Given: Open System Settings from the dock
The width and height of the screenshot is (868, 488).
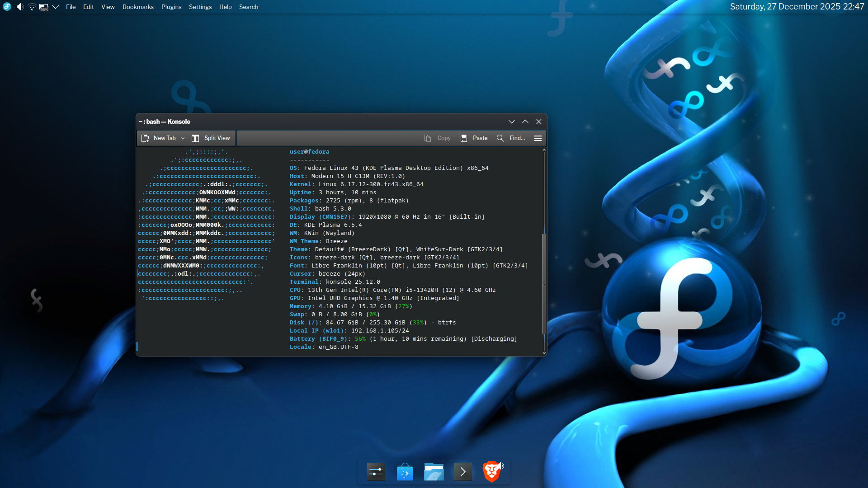Looking at the screenshot, I should [376, 472].
